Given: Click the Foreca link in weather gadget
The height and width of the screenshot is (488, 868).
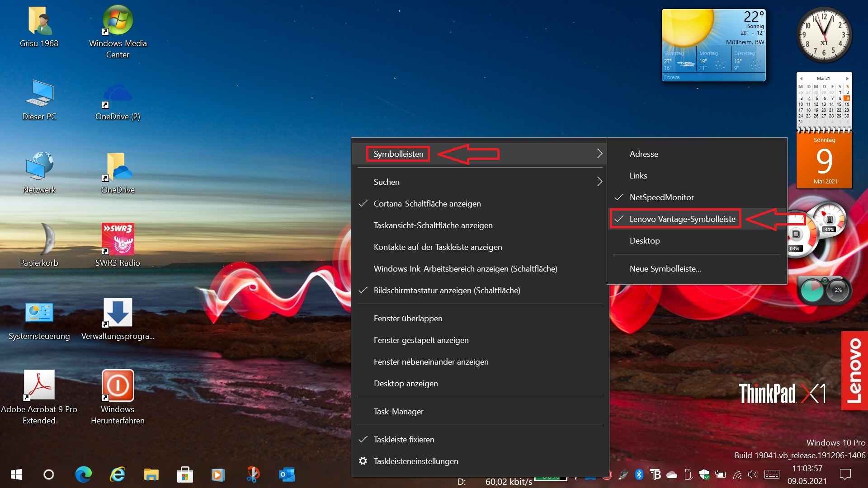Looking at the screenshot, I should (x=672, y=77).
